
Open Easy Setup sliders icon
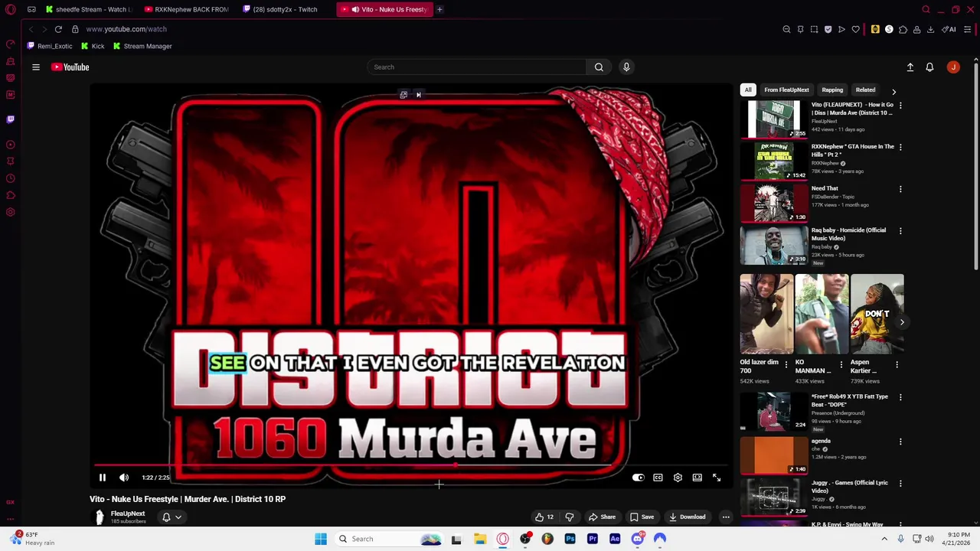(x=968, y=29)
